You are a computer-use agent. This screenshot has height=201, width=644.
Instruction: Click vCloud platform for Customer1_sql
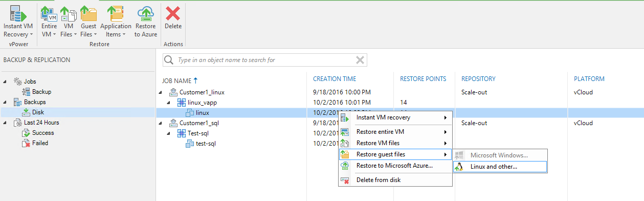pyautogui.click(x=584, y=123)
